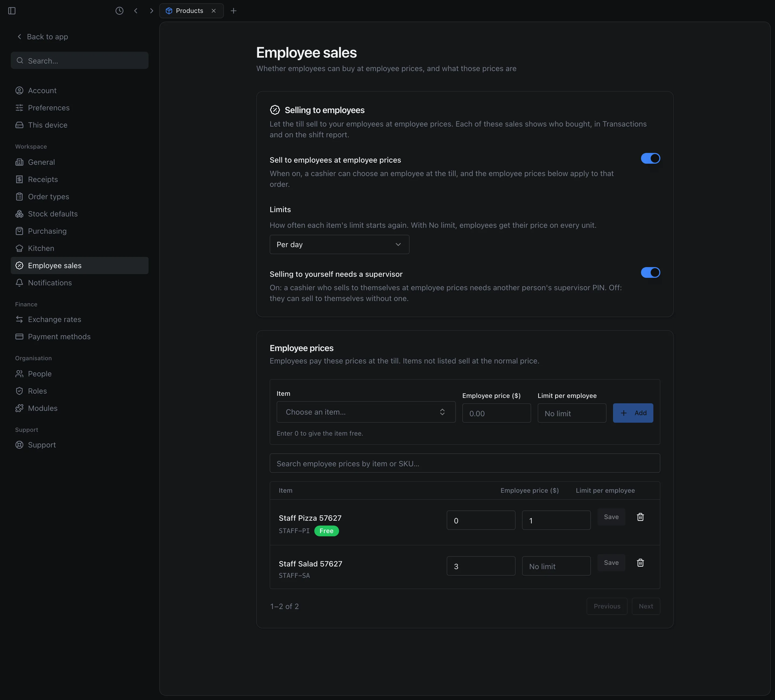The image size is (775, 700).
Task: Click Staff Pizza employee price field
Action: pyautogui.click(x=481, y=520)
